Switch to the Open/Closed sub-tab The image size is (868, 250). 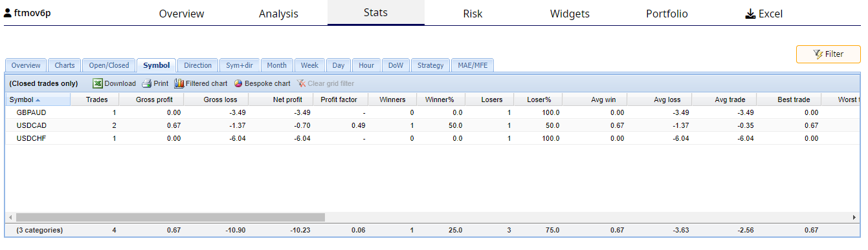point(109,65)
